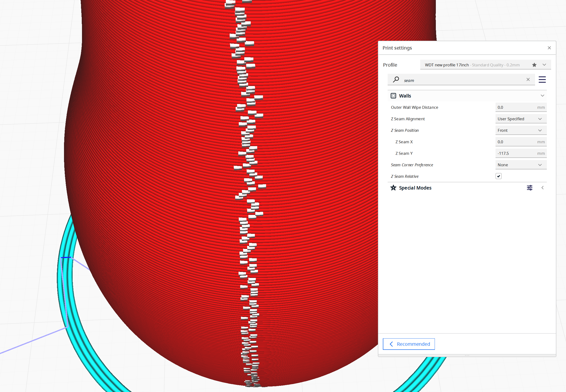This screenshot has height=392, width=566.
Task: Click the Z Seam Position label
Action: coord(404,130)
